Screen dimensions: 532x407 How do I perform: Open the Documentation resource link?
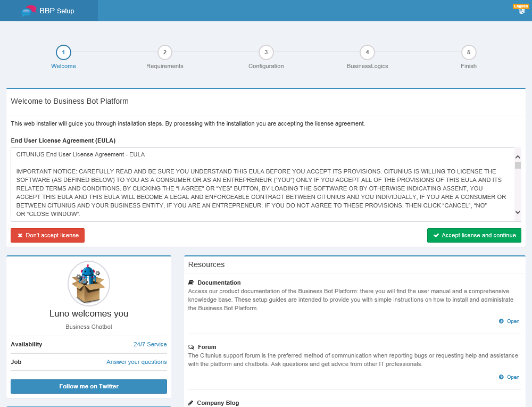pos(509,321)
